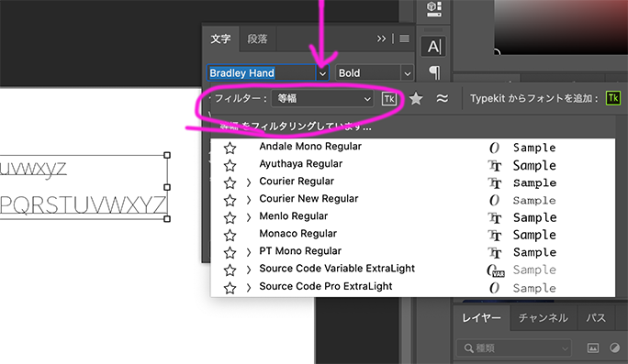Click TrueType icon beside Menlo Regular
This screenshot has width=628, height=364.
click(495, 217)
